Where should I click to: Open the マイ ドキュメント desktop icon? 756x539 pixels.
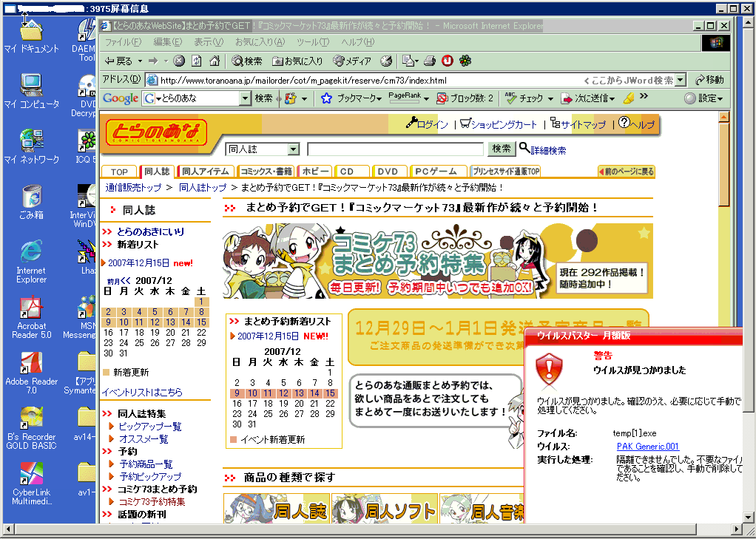point(31,36)
